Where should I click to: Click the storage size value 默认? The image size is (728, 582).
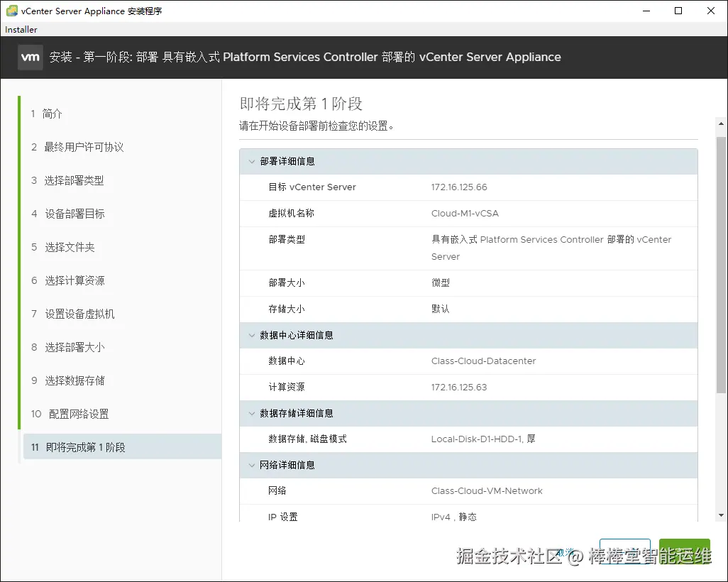coord(440,309)
